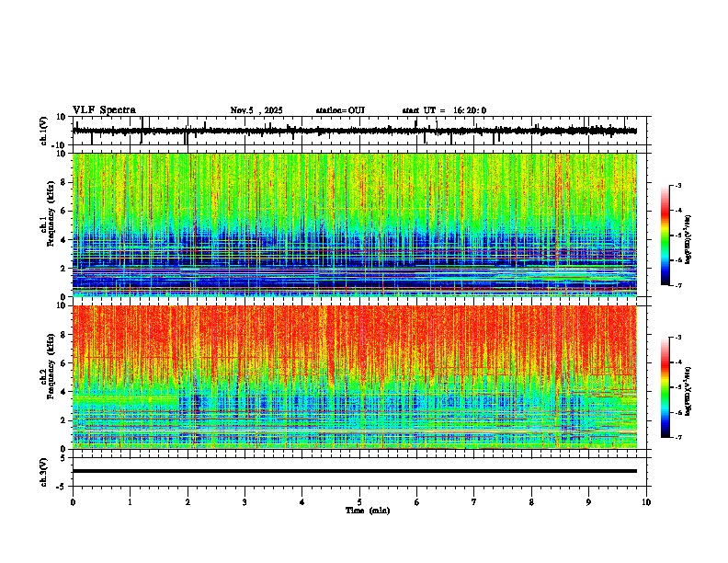
Task: Click time axis tick label "9"
Action: (x=588, y=502)
